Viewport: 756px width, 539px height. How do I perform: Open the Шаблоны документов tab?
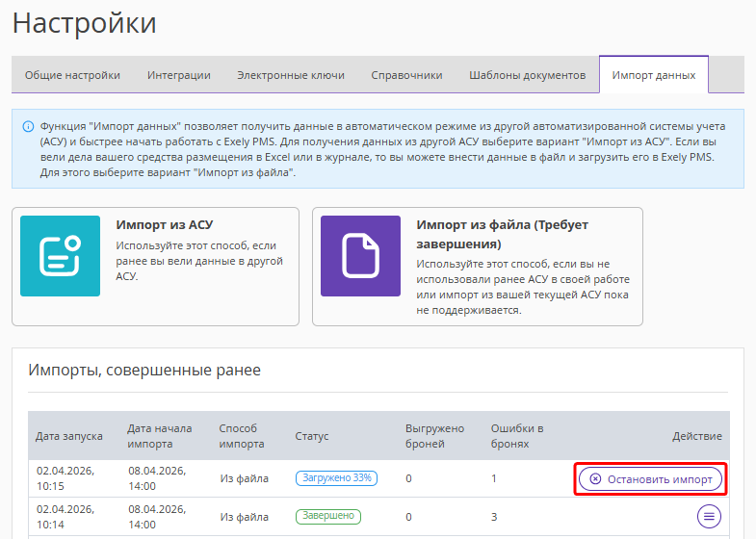528,75
